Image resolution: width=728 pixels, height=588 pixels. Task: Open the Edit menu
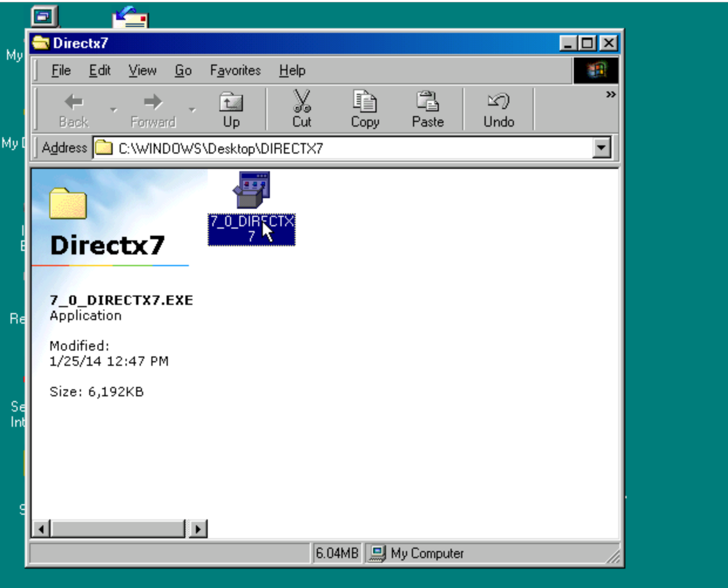100,70
